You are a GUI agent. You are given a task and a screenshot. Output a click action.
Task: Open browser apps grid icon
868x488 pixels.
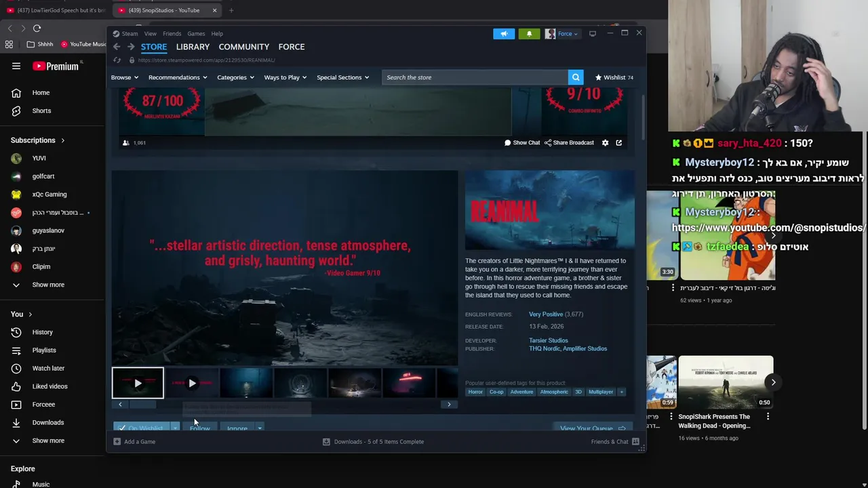pos(9,44)
